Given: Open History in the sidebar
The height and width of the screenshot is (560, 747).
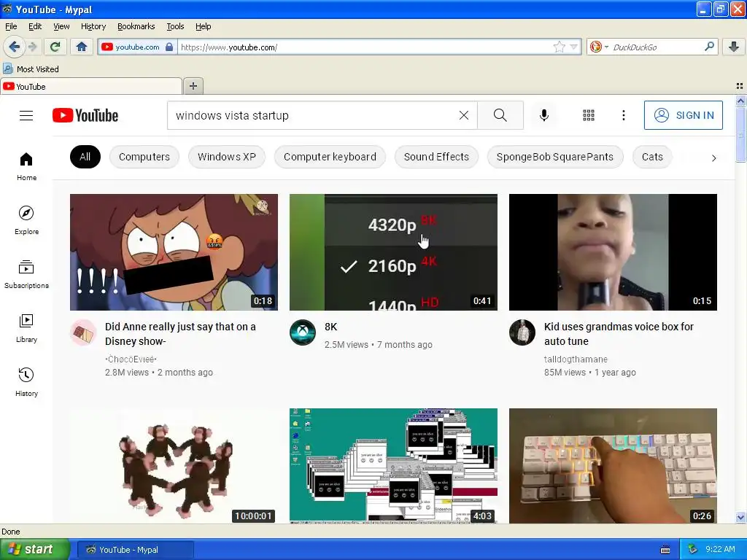Looking at the screenshot, I should click(x=26, y=382).
